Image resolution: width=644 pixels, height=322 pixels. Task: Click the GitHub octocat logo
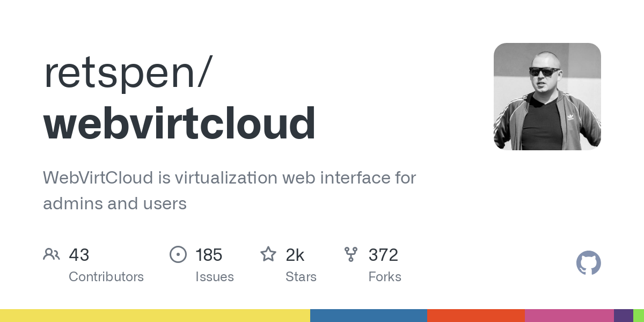tap(589, 264)
